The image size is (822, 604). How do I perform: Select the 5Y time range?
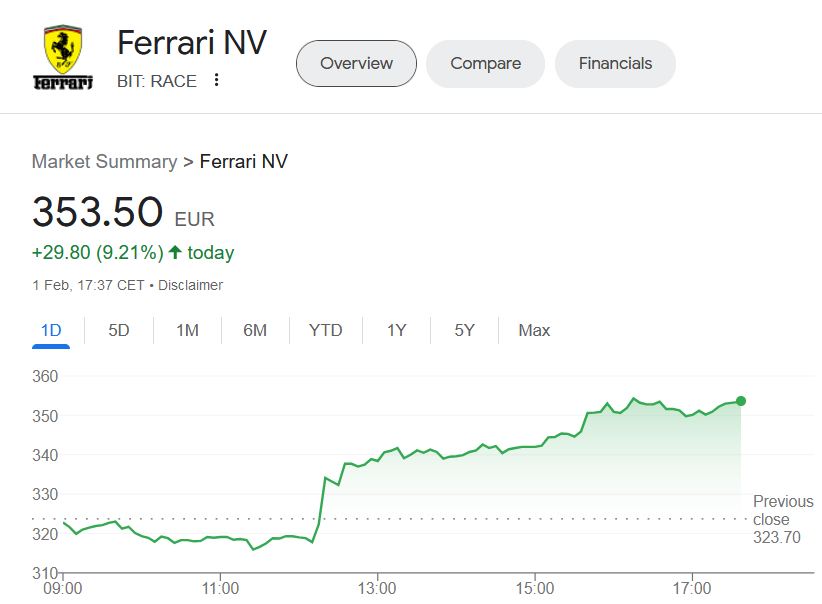coord(464,330)
